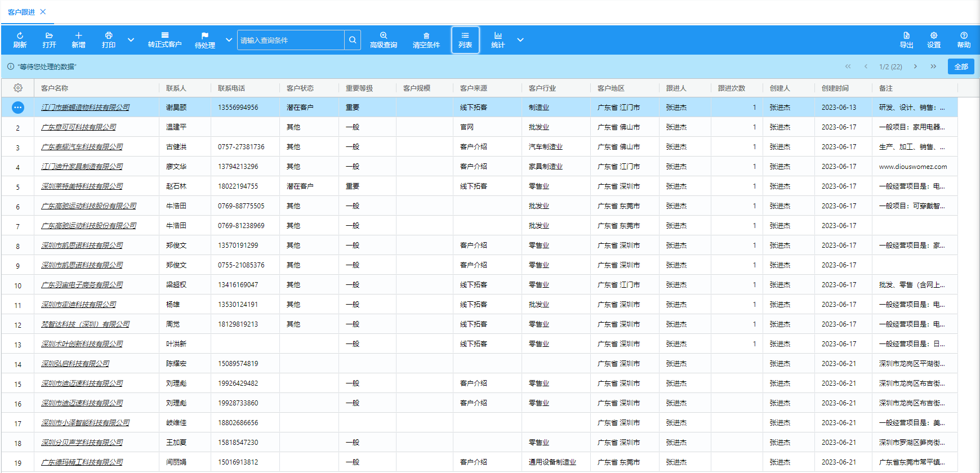Image resolution: width=980 pixels, height=473 pixels.
Task: Switch to list view (列表)
Action: [x=465, y=40]
